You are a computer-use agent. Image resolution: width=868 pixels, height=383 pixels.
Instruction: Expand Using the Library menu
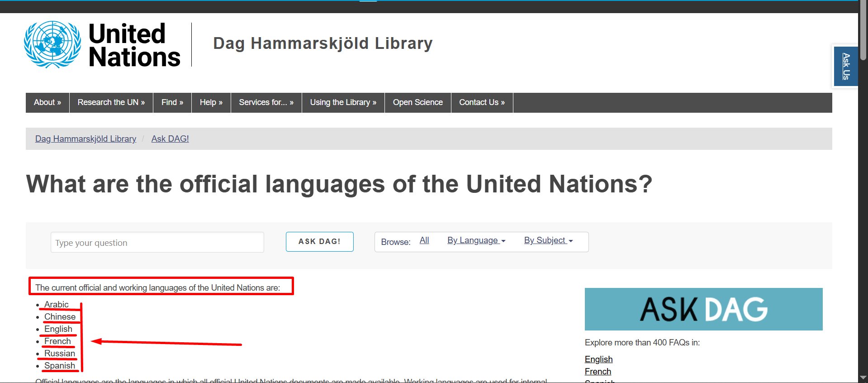(x=343, y=102)
